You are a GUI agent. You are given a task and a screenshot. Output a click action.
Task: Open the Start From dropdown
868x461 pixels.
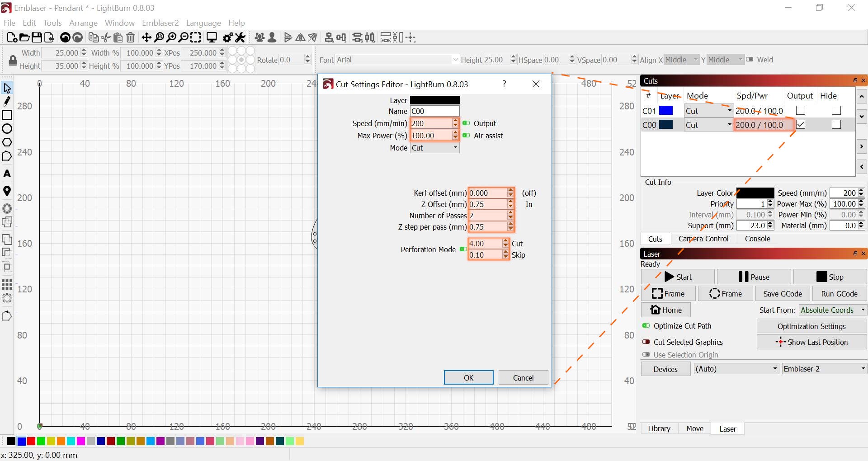[x=832, y=310]
